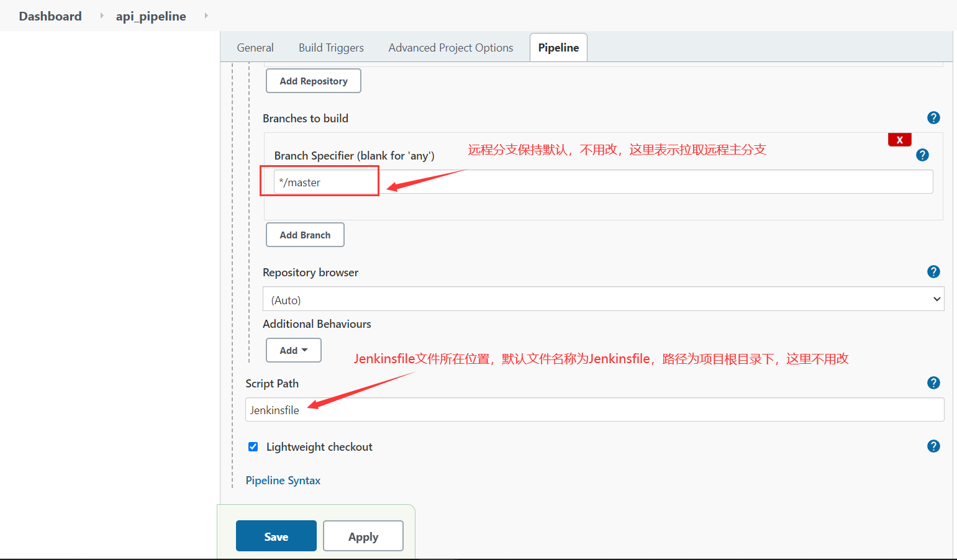Select the Pipeline tab
The height and width of the screenshot is (560, 957).
(x=558, y=48)
